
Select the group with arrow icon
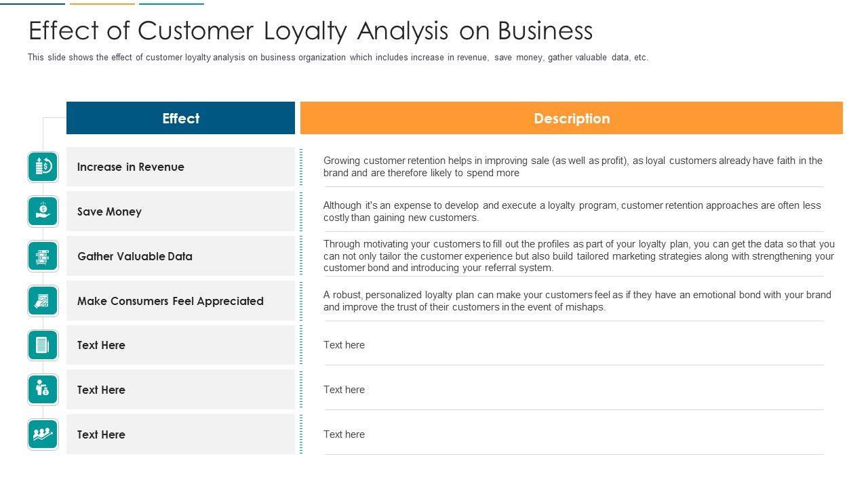click(x=43, y=434)
